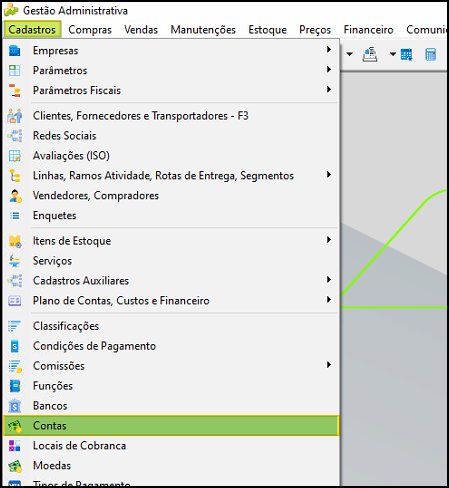Open the calculator toolbar icon
Screen dimensions: 449x488
coord(430,54)
